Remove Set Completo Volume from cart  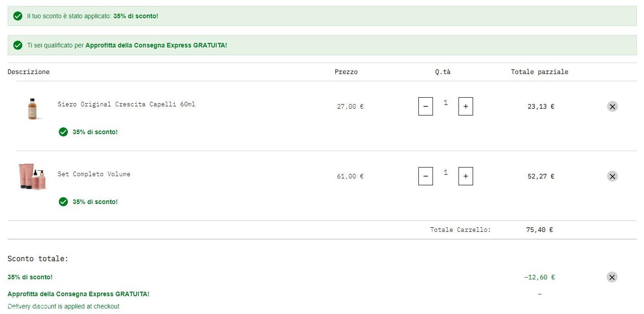(612, 177)
